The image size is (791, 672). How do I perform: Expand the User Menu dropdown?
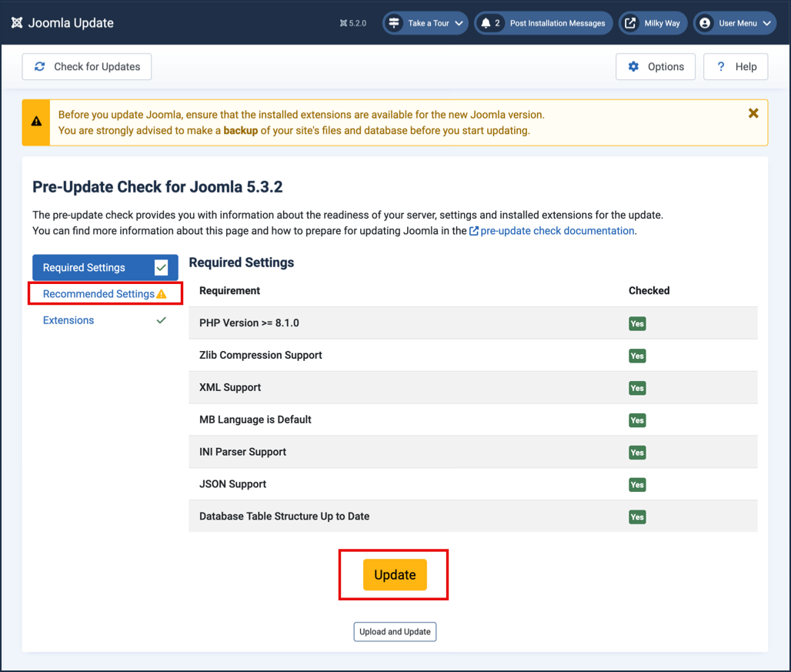(735, 22)
